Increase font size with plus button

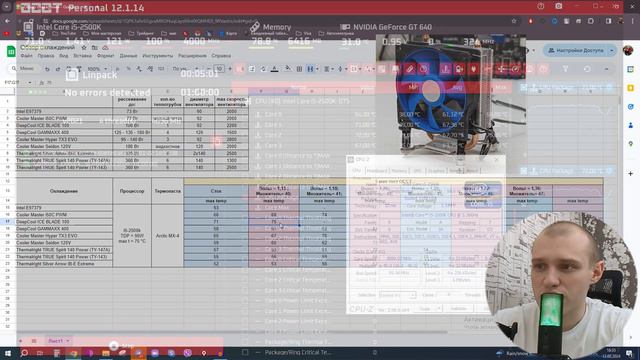(230, 69)
